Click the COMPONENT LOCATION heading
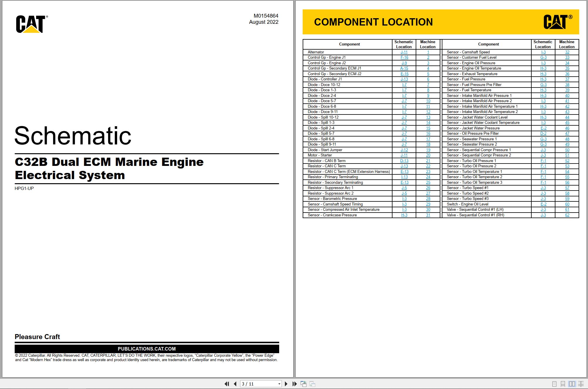 pyautogui.click(x=373, y=22)
